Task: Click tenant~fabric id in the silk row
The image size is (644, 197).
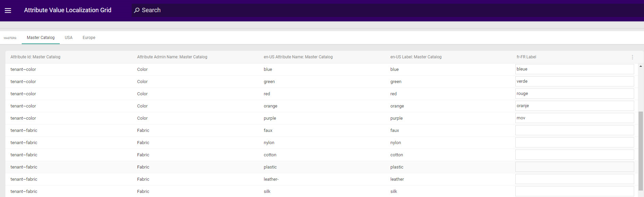Action: (24, 191)
